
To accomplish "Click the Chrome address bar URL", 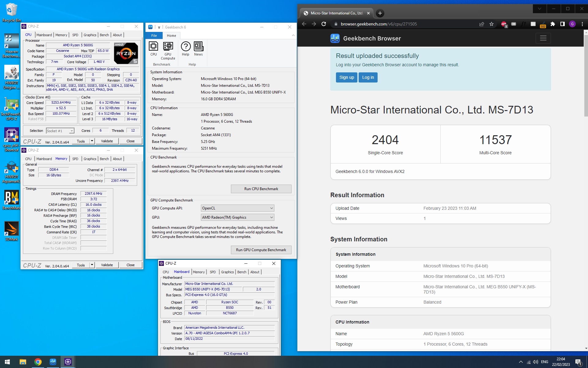I will [x=379, y=24].
